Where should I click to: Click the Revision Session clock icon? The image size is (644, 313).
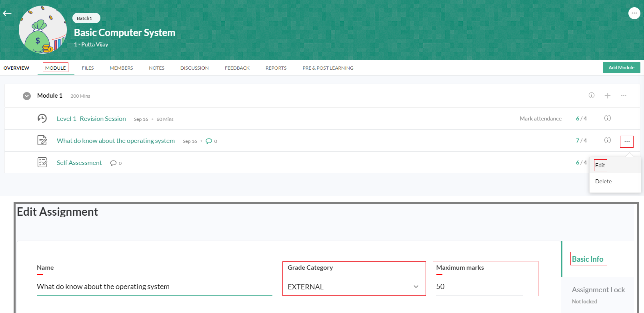[42, 118]
